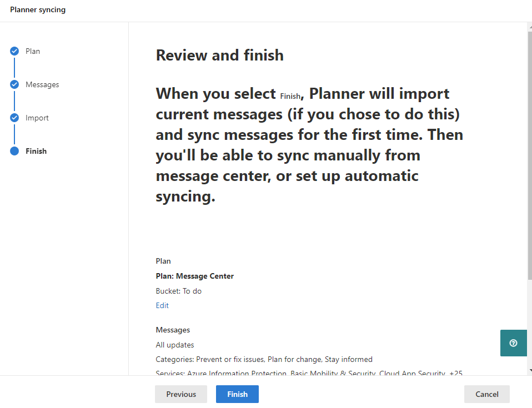
Task: Open help with the question mark icon
Action: click(x=513, y=343)
